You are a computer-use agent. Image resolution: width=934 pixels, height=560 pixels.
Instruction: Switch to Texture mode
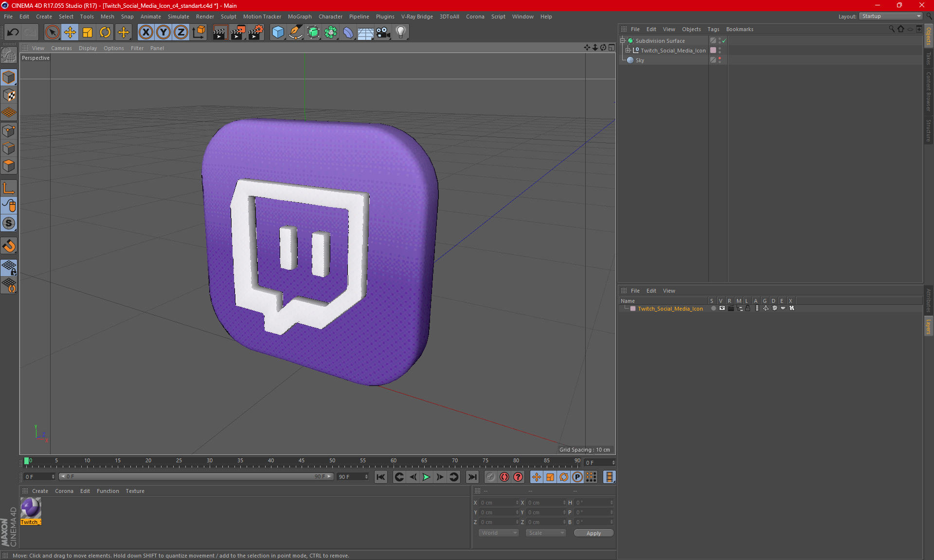[9, 95]
